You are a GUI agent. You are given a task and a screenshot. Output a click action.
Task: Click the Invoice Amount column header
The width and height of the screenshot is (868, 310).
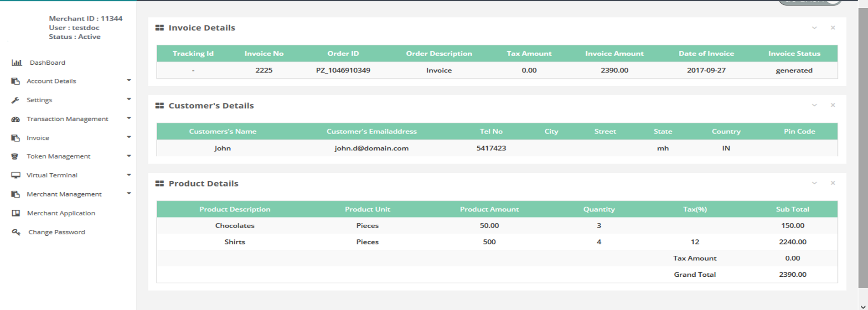coord(614,53)
